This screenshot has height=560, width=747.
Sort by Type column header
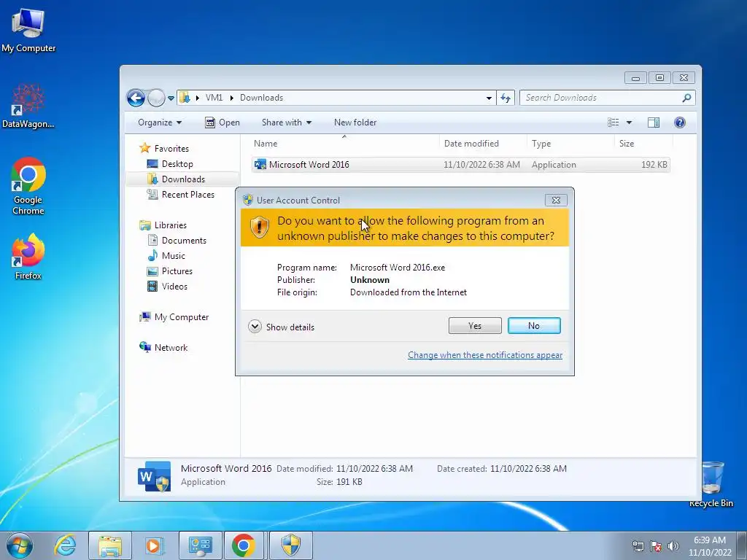click(570, 144)
